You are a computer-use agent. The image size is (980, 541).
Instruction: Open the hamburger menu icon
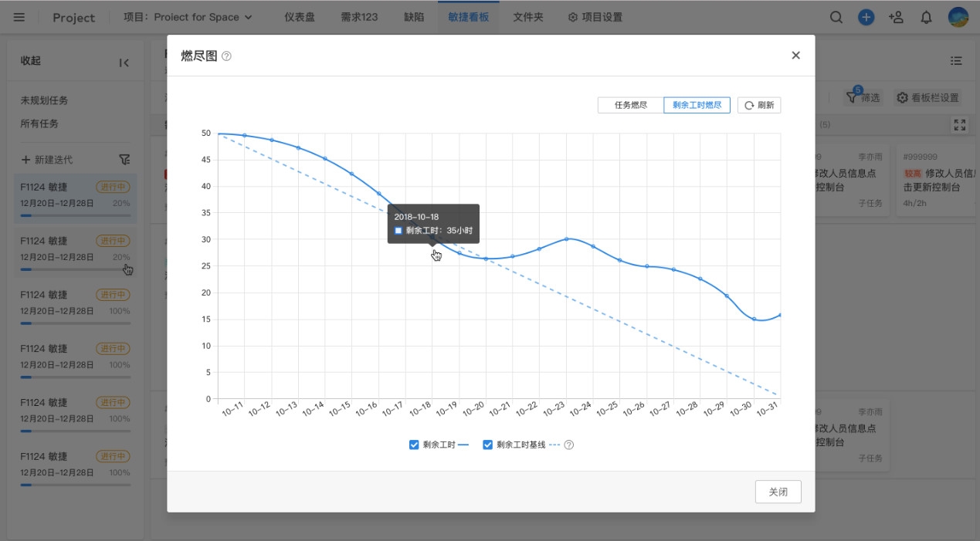point(19,17)
